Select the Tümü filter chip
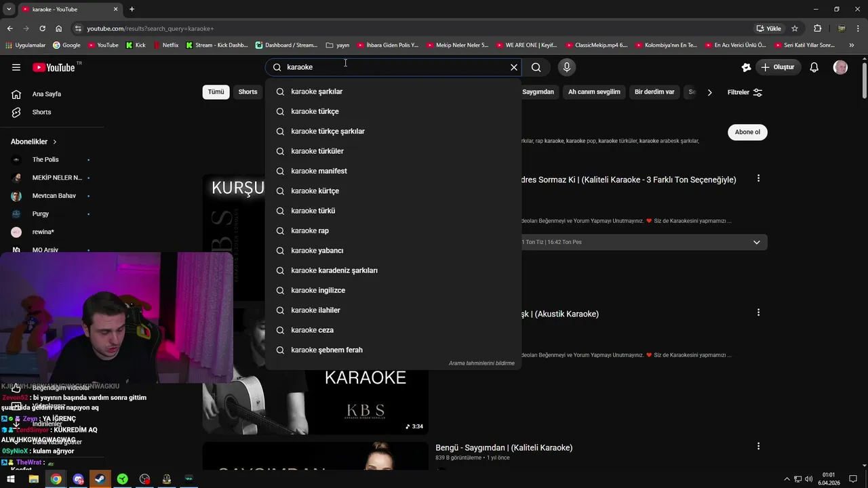This screenshot has height=488, width=868. [x=216, y=92]
